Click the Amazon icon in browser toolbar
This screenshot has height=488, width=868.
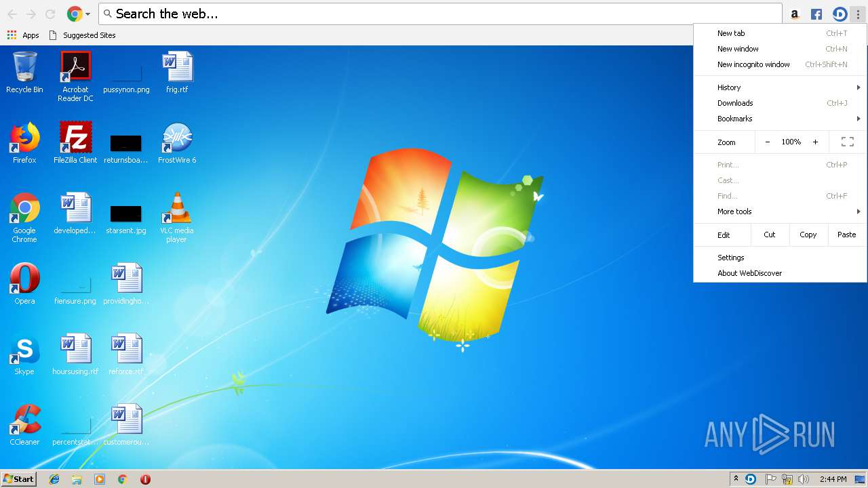coord(795,14)
